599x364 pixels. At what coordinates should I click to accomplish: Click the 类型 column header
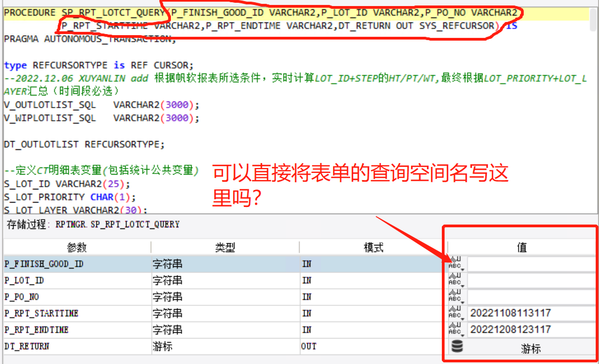coord(225,247)
